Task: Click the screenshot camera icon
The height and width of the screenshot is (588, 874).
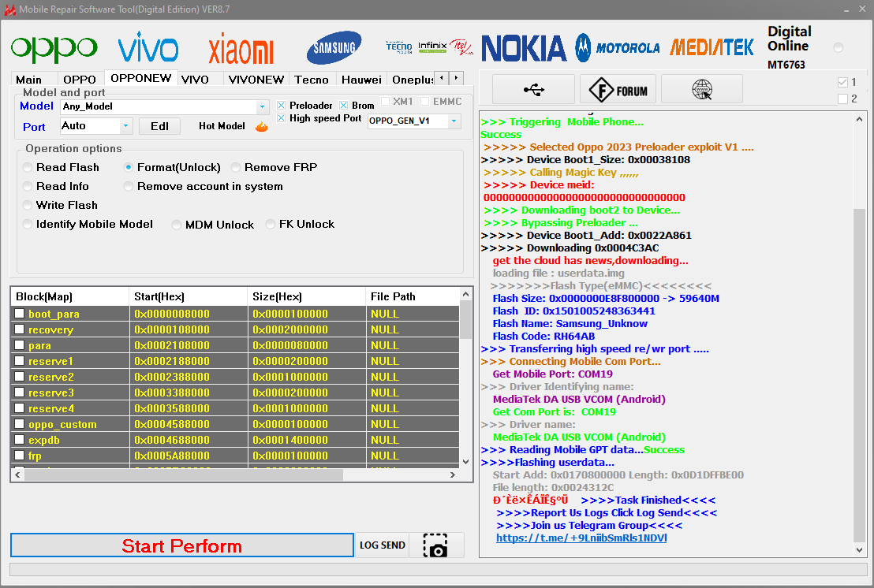Action: pos(435,545)
